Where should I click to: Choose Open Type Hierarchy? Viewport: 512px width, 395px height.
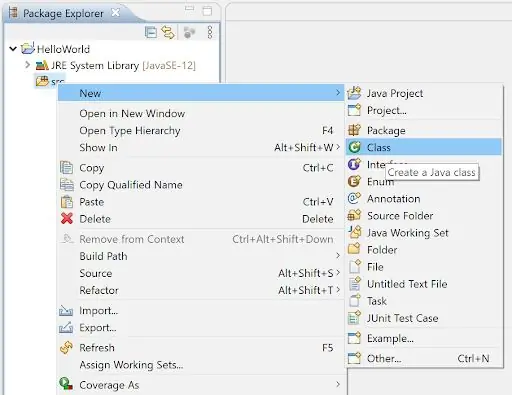tap(201, 130)
